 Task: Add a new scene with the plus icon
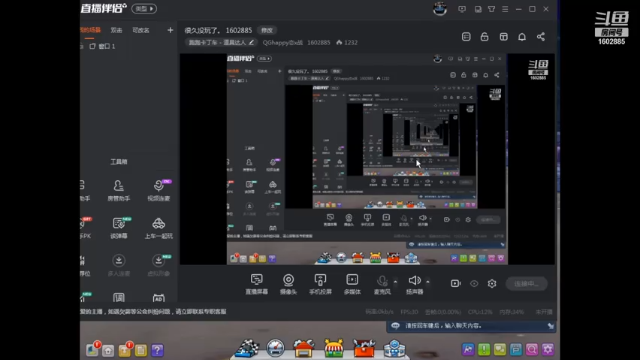pos(170,30)
